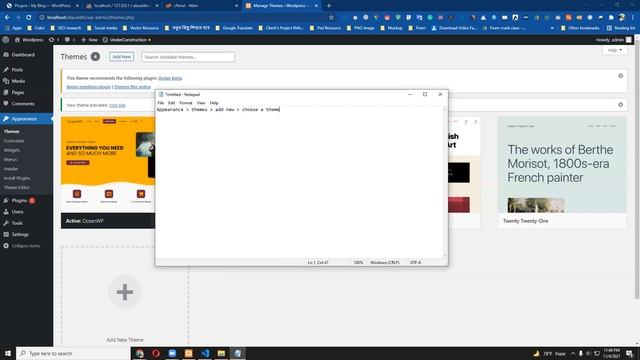Switch to the Plugins - My Blog tab
This screenshot has width=640, height=360.
tap(42, 6)
